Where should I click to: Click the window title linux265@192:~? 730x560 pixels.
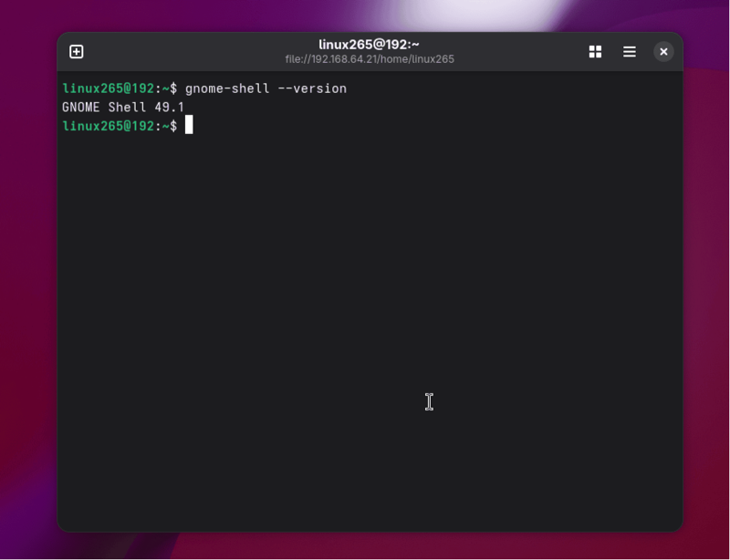click(369, 45)
